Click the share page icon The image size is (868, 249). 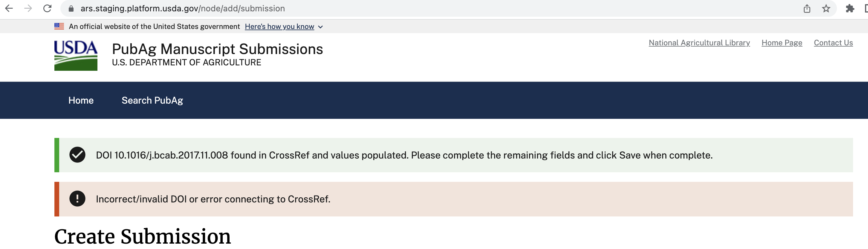click(807, 8)
